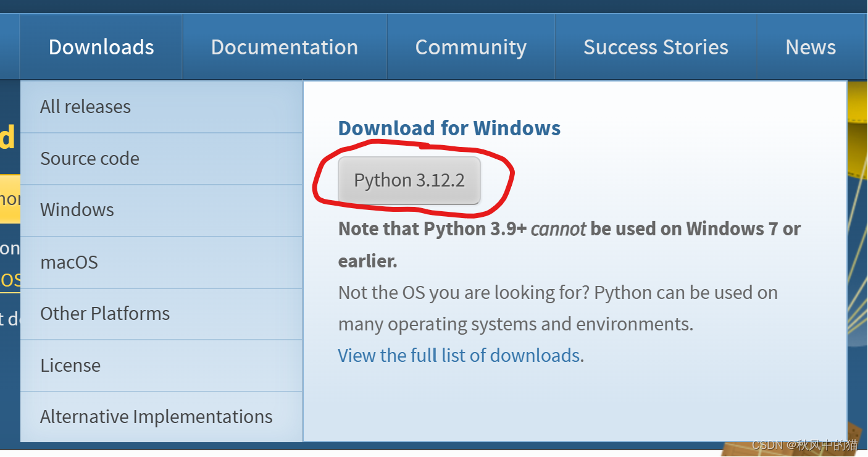Open View the full list of downloads link
868x457 pixels.
(459, 355)
